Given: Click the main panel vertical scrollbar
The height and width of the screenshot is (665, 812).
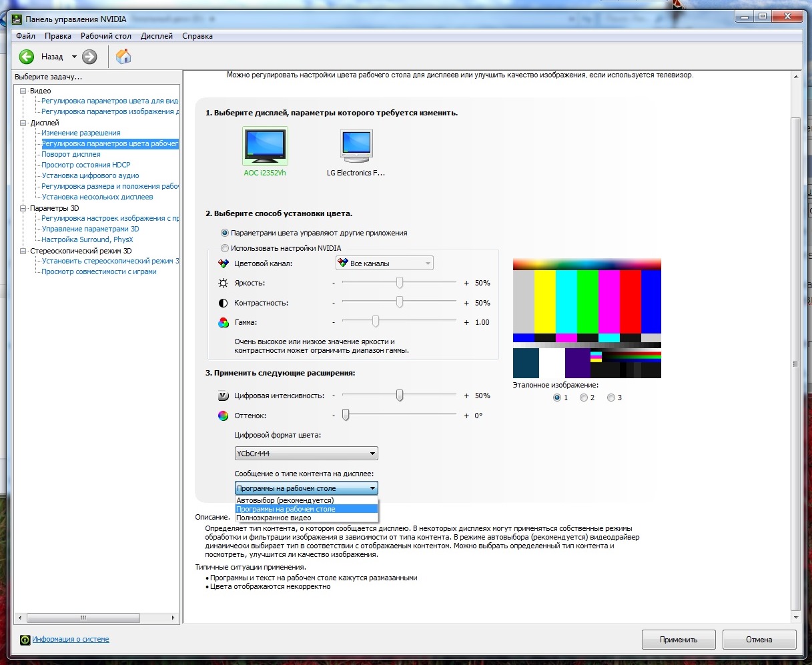Looking at the screenshot, I should click(795, 363).
